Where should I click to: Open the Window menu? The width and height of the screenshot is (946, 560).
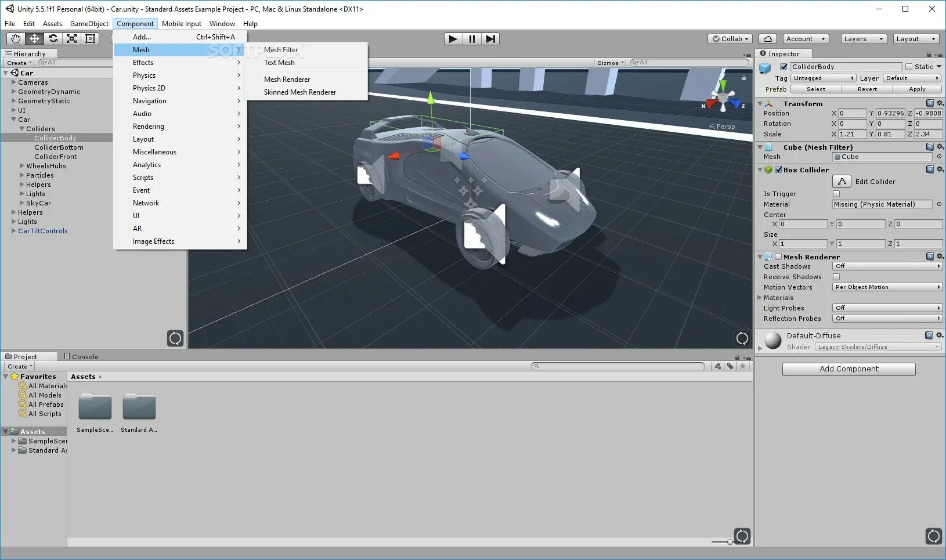tap(222, 24)
